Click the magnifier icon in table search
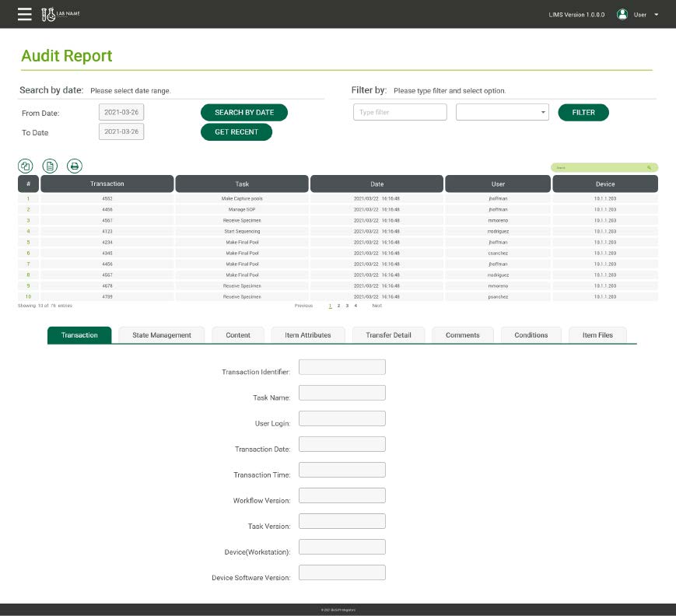Screen dimensions: 676x616 coord(649,167)
